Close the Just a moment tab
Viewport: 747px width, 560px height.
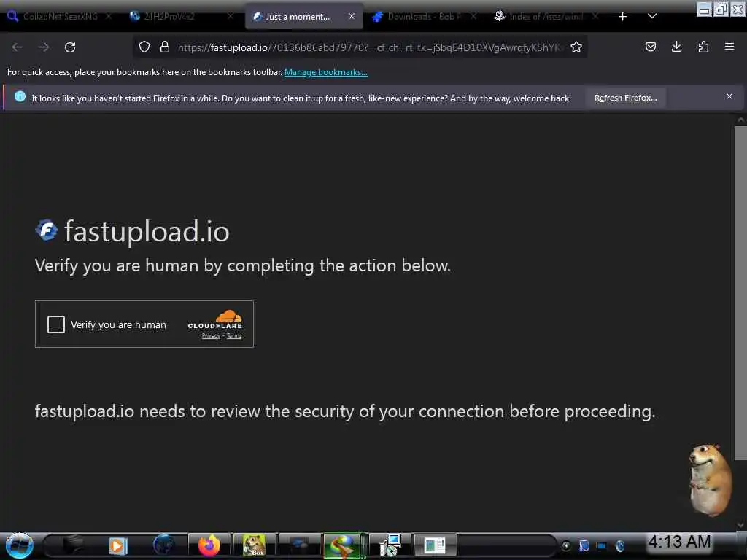352,16
